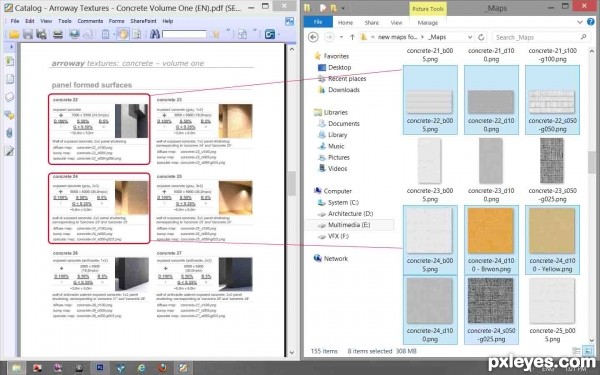Select the Hand tool in PDF toolbar

click(123, 34)
